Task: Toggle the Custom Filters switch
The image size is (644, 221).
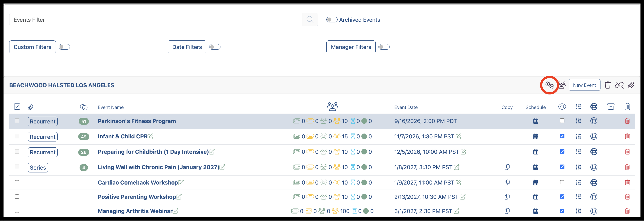Action: (x=64, y=47)
